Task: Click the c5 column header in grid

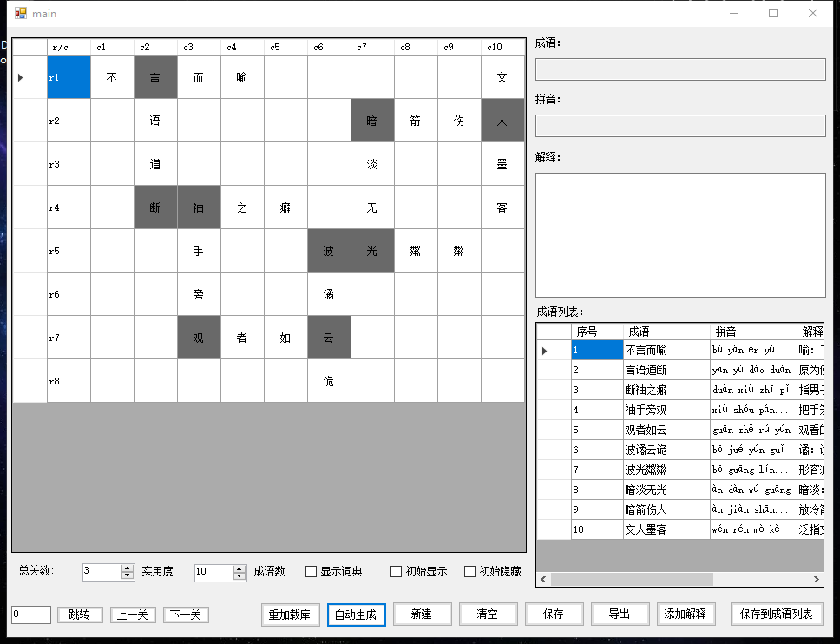Action: pyautogui.click(x=286, y=47)
